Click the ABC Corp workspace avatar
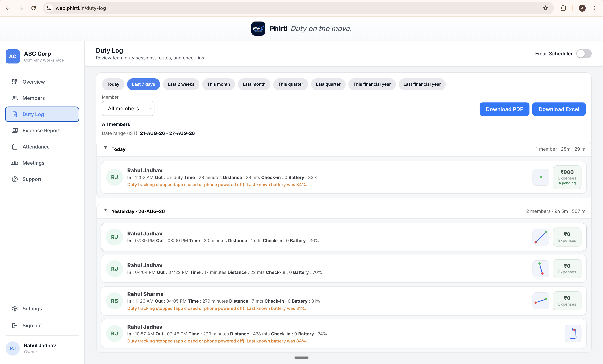 (x=13, y=56)
